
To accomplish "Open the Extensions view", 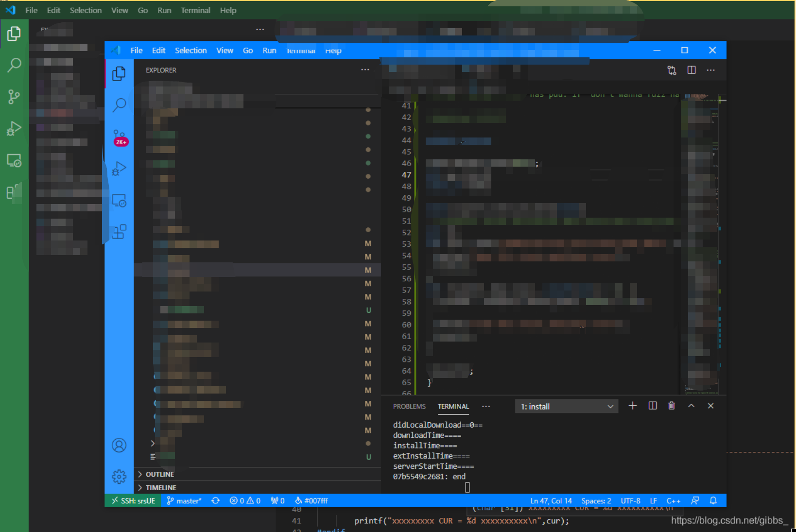I will point(120,232).
